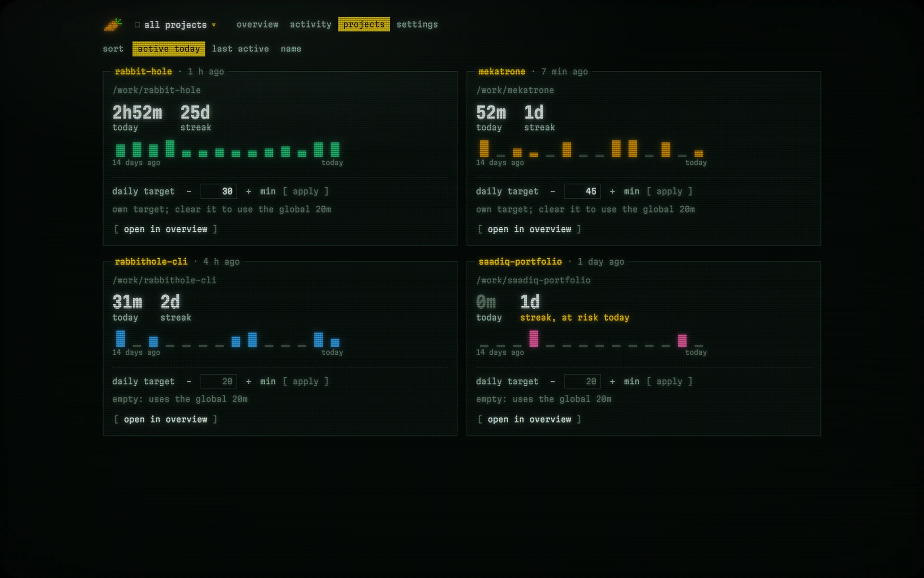Select the projects tab
Image resolution: width=924 pixels, height=578 pixels.
pos(364,25)
